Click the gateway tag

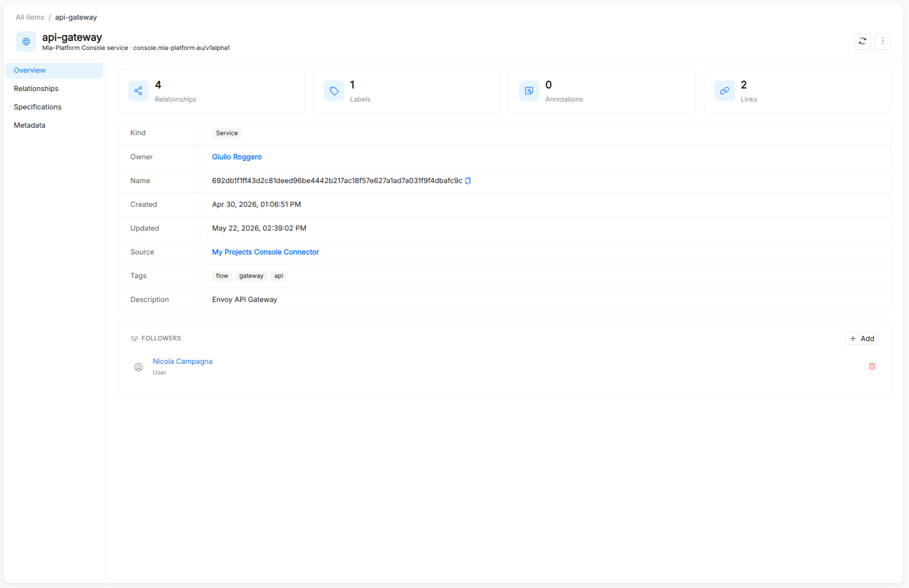pos(251,276)
